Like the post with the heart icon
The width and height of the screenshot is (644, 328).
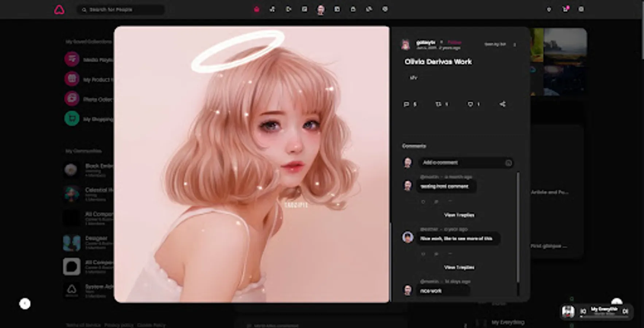470,104
